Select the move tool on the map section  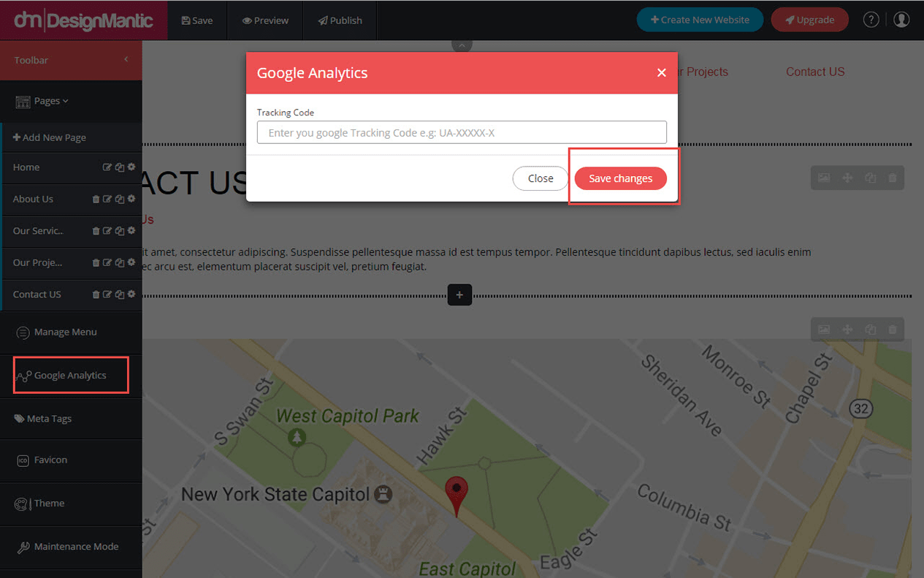click(847, 330)
